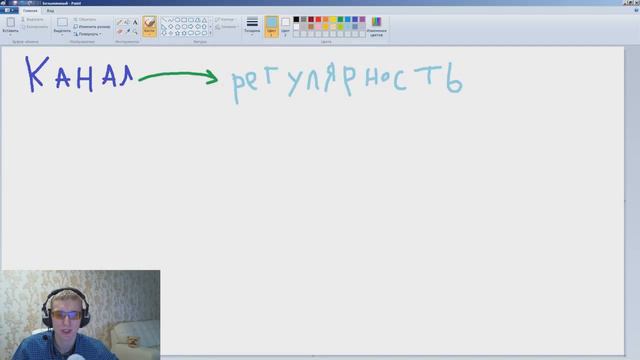Select the Fill with color bucket tool
Viewport: 640px width, 360px height.
[127, 22]
